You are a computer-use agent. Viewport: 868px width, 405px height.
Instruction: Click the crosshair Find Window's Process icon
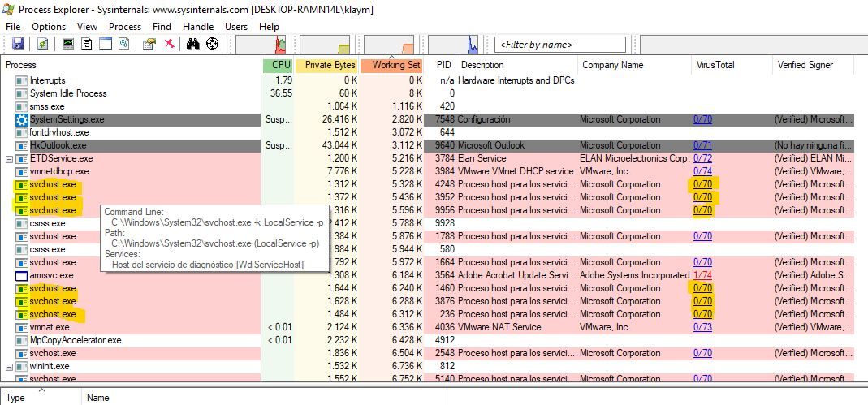click(212, 45)
